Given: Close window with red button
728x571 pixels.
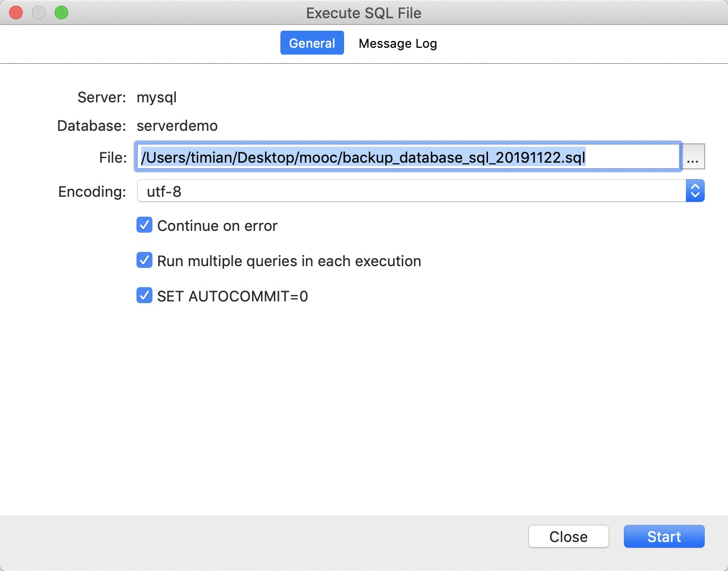Looking at the screenshot, I should [x=16, y=13].
